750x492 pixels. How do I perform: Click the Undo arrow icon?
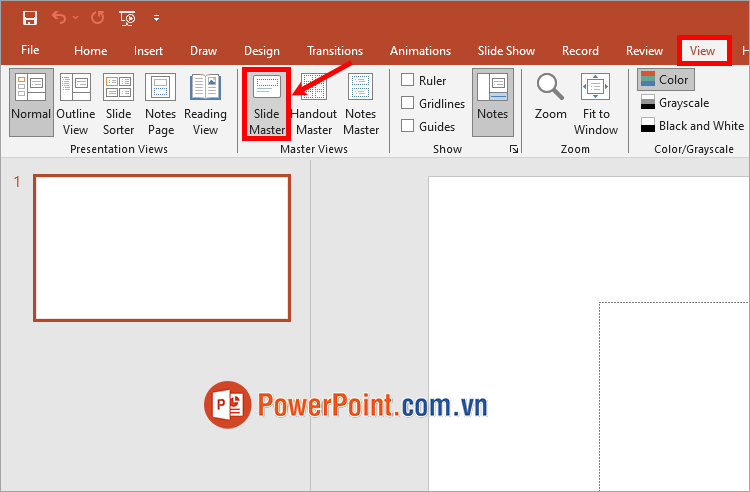(x=59, y=18)
